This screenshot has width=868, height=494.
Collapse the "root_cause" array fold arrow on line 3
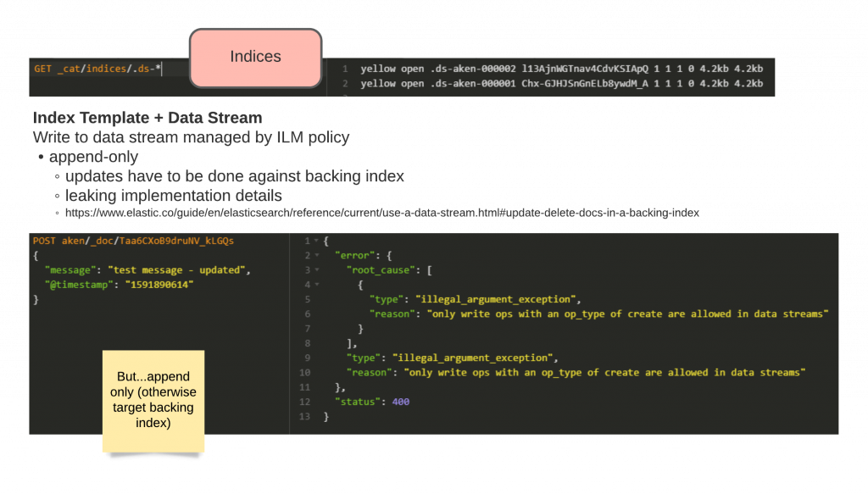click(x=317, y=270)
